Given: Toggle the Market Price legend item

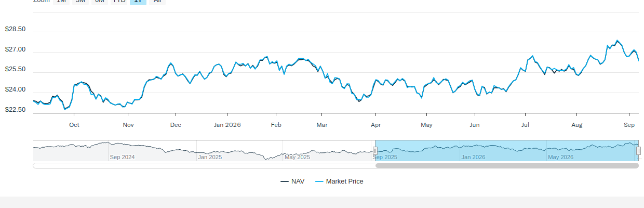Looking at the screenshot, I should 339,181.
